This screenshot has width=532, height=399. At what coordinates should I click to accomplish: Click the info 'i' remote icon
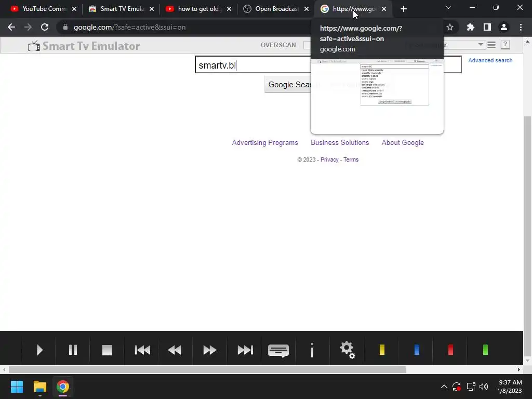312,350
